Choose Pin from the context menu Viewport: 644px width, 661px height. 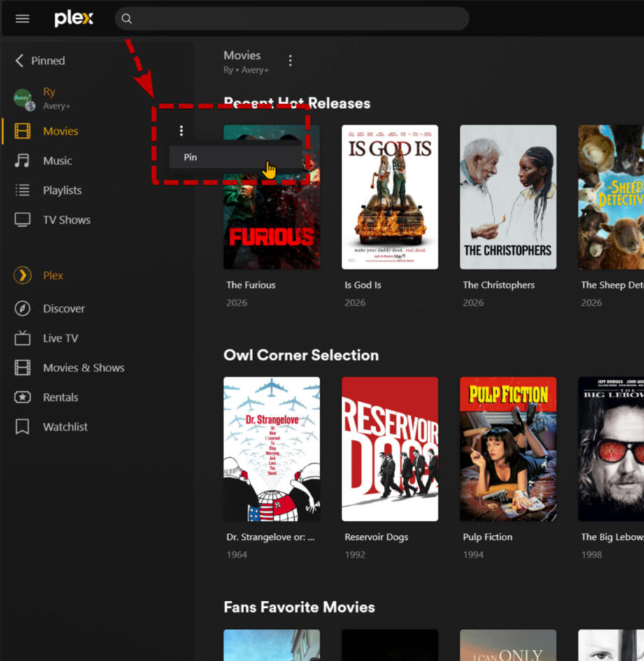click(x=236, y=157)
